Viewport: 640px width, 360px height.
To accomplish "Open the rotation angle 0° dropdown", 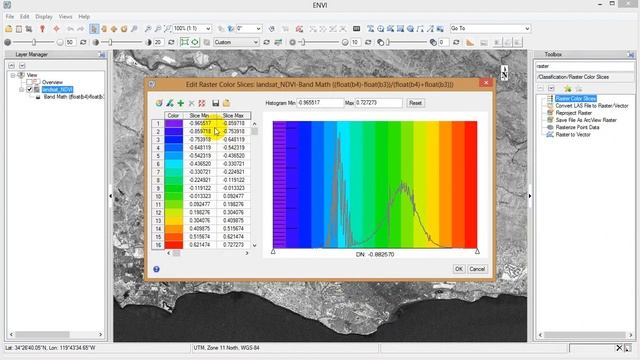I will point(258,29).
